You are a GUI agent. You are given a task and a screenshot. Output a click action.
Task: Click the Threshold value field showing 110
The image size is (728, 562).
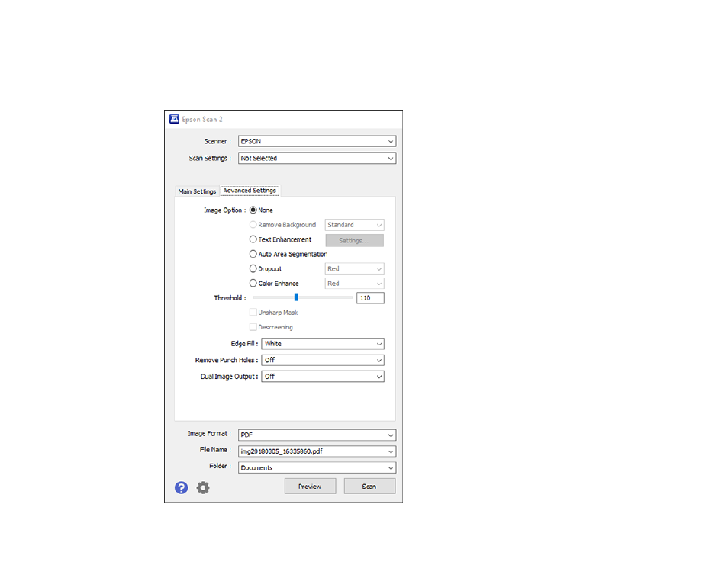370,298
